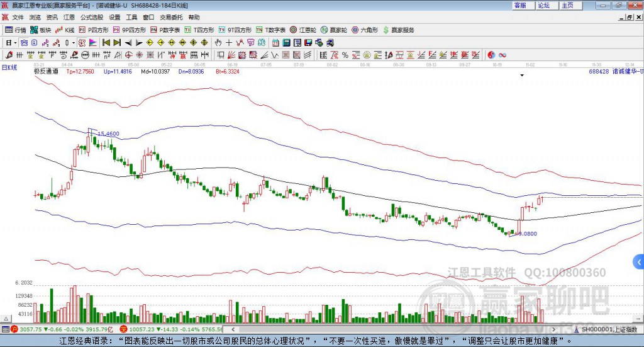Click the horizontal scrollbar left arrow
This screenshot has height=347, width=644.
(233, 329)
